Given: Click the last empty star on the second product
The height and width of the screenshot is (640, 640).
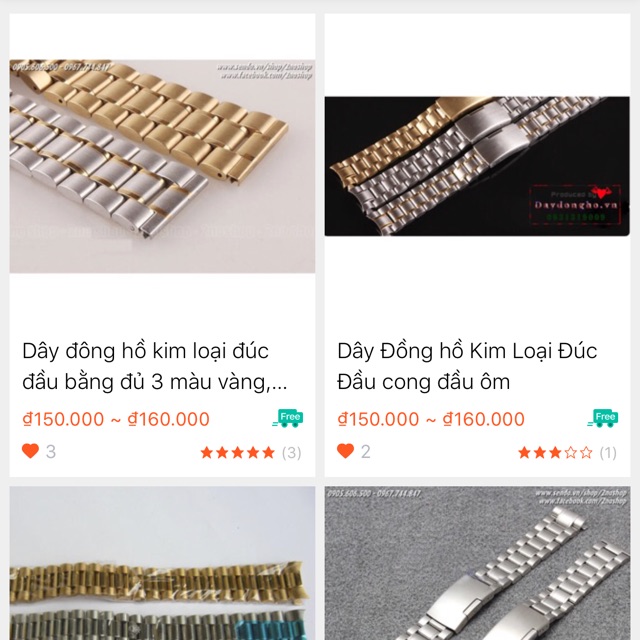Looking at the screenshot, I should pyautogui.click(x=586, y=453).
